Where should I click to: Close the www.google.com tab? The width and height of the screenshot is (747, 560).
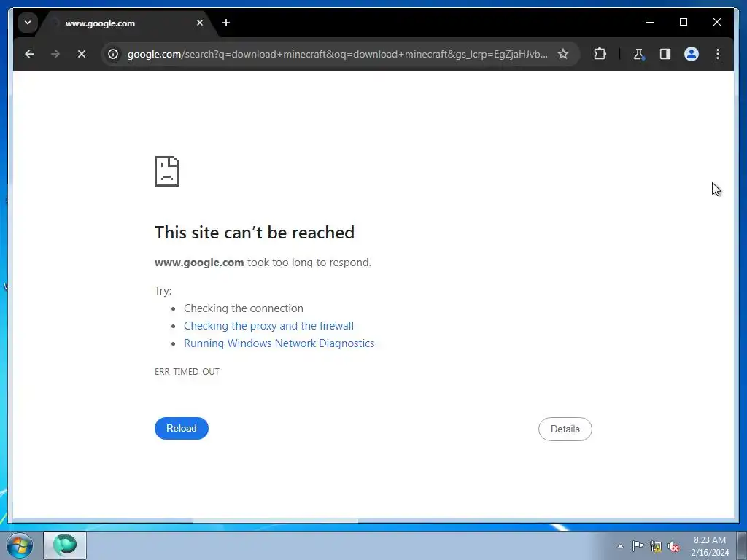coord(200,23)
